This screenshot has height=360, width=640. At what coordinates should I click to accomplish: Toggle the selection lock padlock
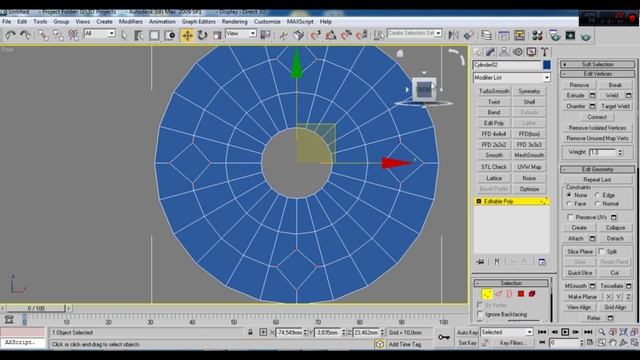click(250, 332)
